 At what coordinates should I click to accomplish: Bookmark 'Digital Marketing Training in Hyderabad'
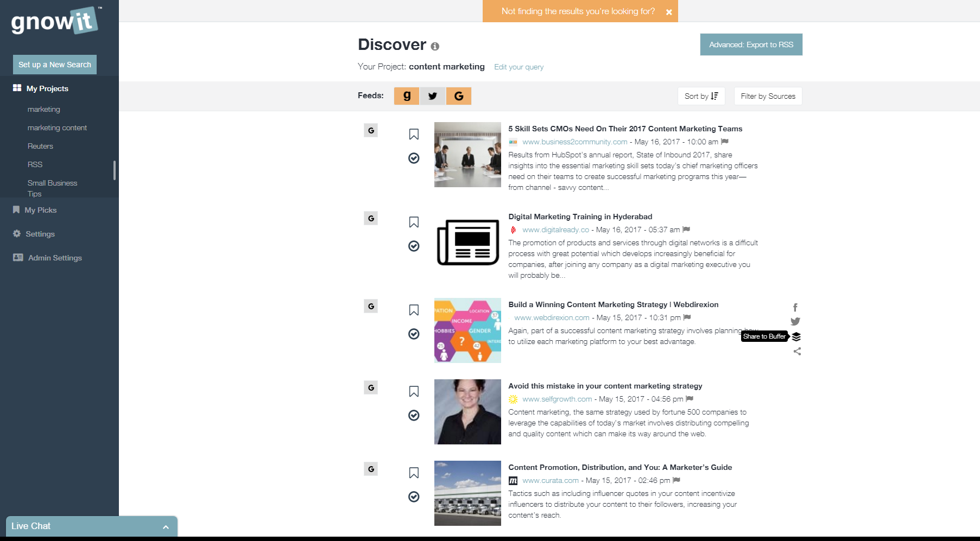[x=414, y=222]
